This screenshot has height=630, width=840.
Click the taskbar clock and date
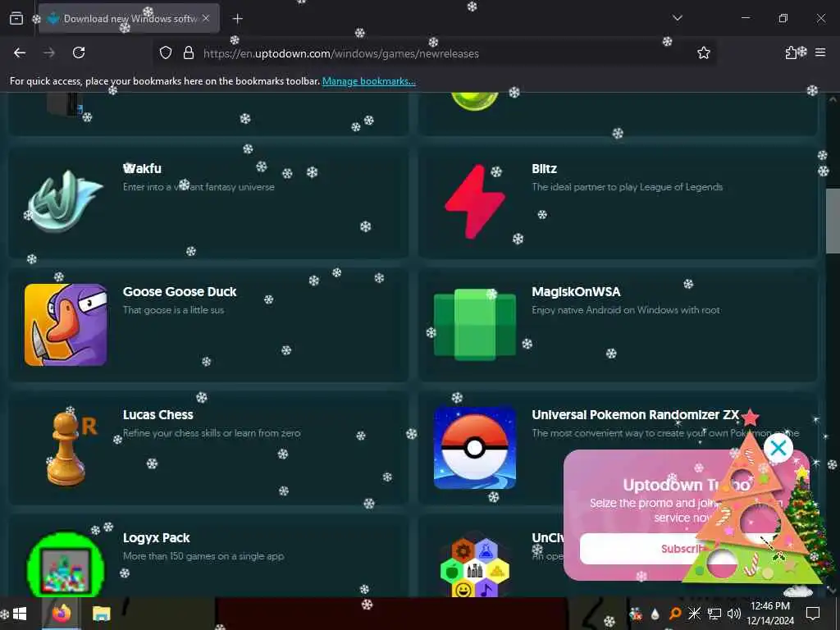770,614
